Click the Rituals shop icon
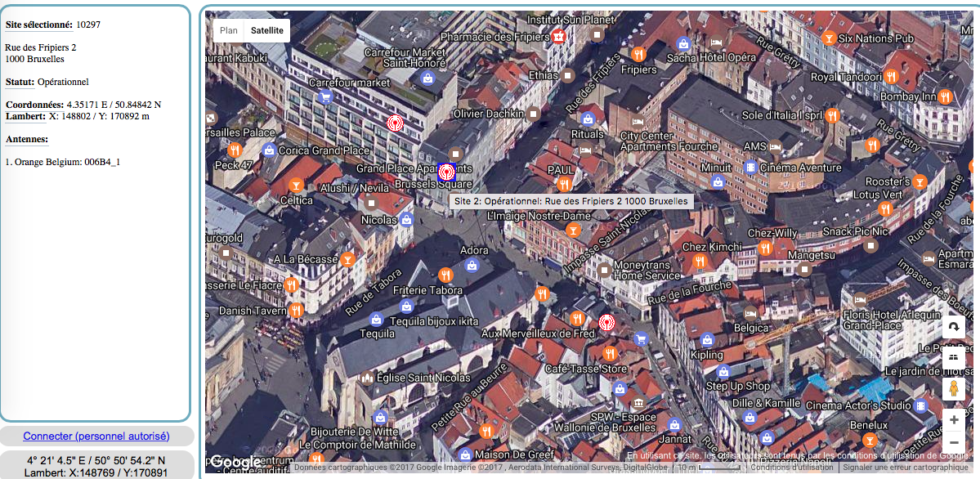The width and height of the screenshot is (980, 479). click(587, 119)
